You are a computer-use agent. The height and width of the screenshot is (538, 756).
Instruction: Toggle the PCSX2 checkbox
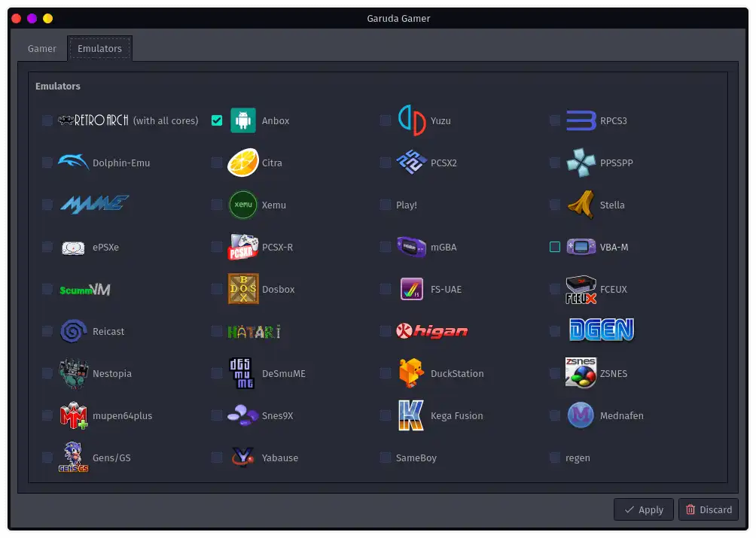pos(386,163)
